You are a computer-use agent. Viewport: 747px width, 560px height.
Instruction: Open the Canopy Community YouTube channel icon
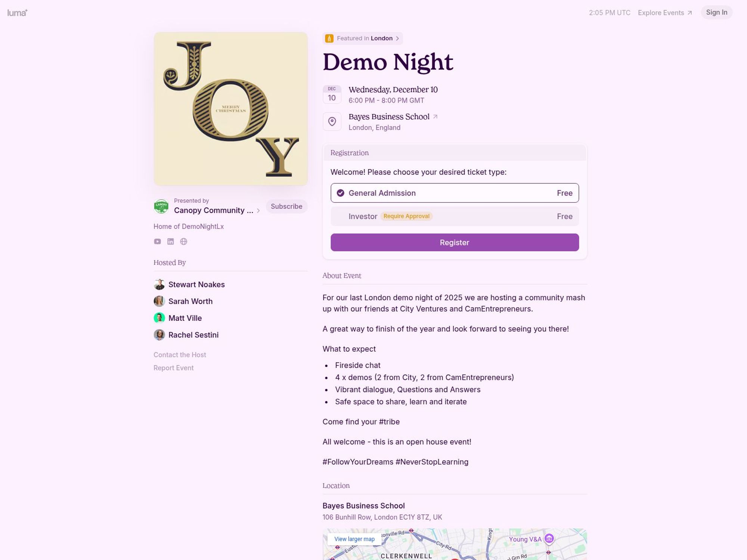point(157,242)
